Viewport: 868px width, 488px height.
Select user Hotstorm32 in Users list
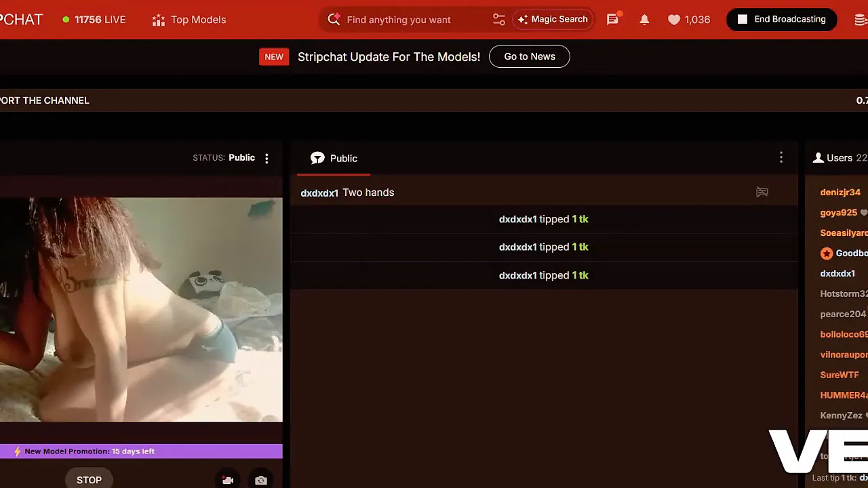tap(844, 294)
